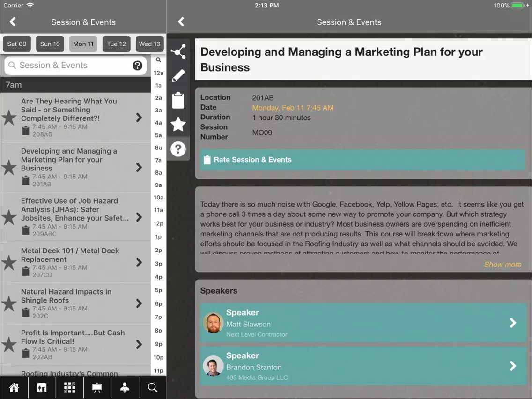Tap the presentation easel icon in the bottom bar
The height and width of the screenshot is (399, 532).
pyautogui.click(x=97, y=387)
